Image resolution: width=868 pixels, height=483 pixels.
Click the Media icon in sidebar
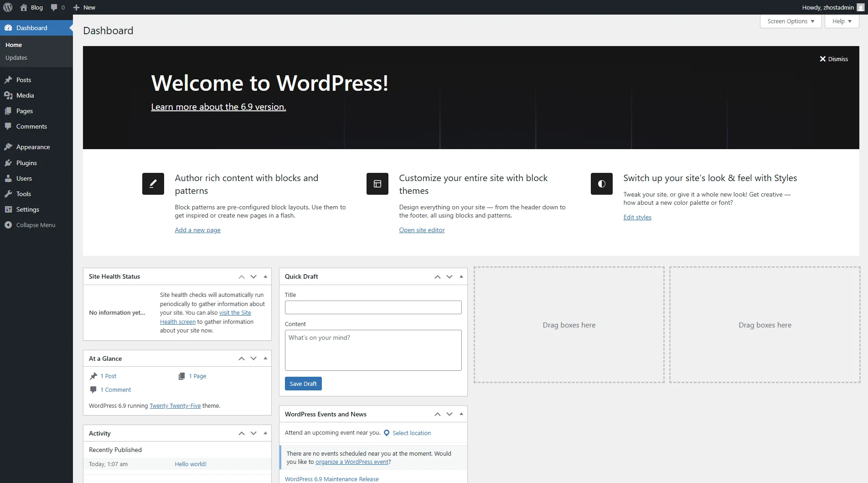[x=8, y=95]
